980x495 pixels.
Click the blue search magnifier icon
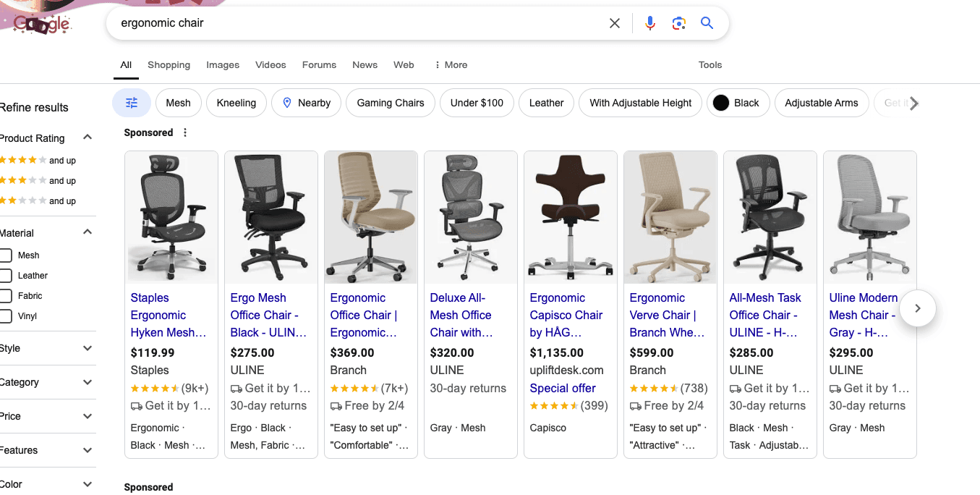coord(707,23)
